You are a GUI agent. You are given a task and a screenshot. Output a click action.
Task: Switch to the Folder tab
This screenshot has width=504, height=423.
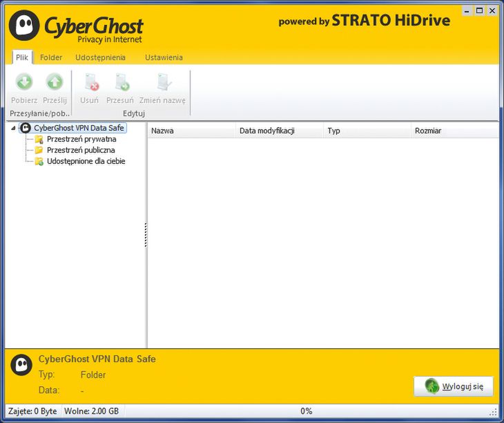pyautogui.click(x=51, y=57)
